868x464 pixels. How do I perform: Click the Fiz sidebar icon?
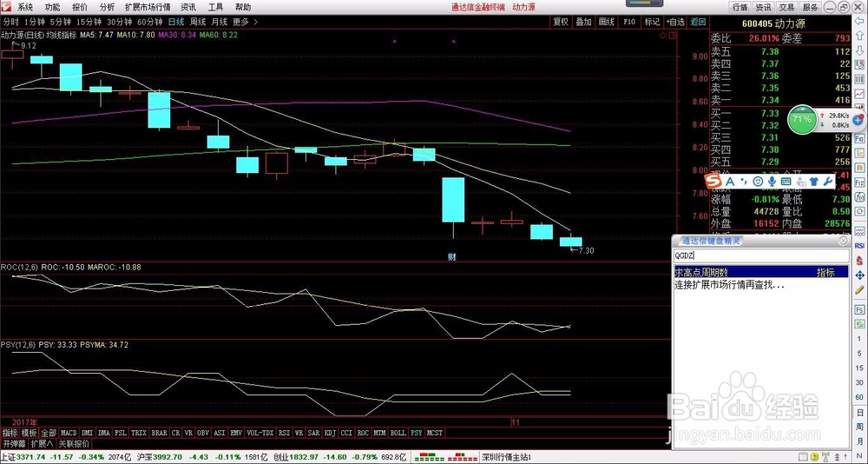(x=859, y=182)
